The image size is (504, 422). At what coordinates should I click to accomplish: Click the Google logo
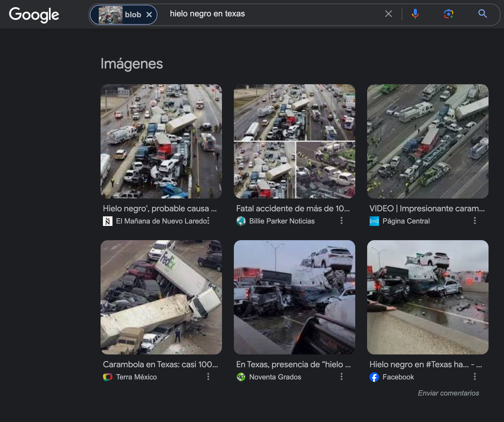tap(34, 15)
